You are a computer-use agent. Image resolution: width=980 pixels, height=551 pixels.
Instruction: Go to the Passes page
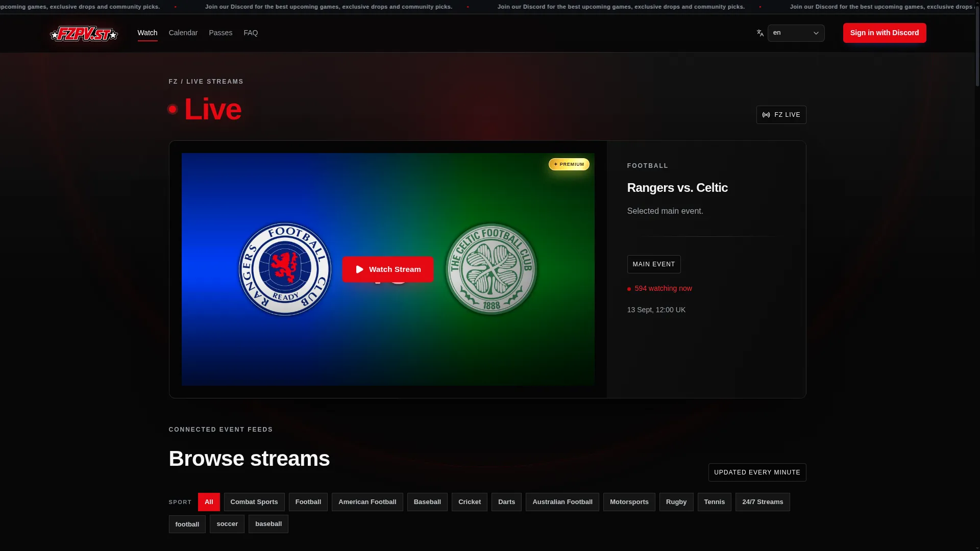coord(220,33)
